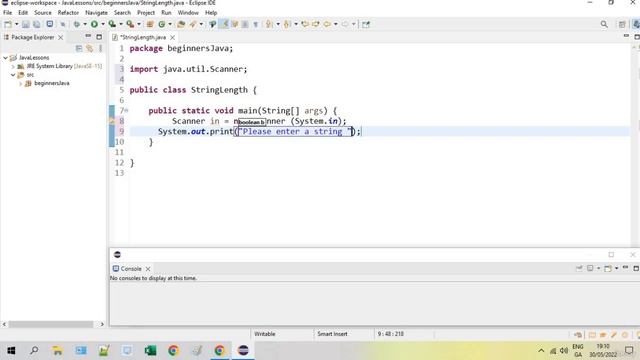The width and height of the screenshot is (640, 360).
Task: Click the Back navigation arrow icon
Action: [327, 24]
